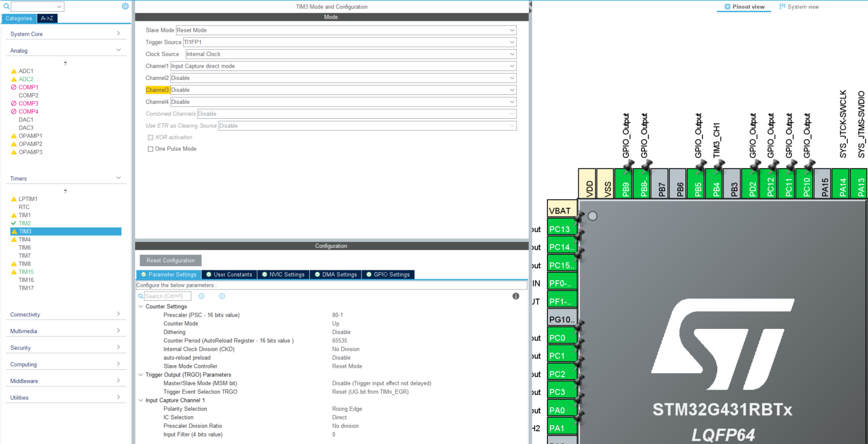Open the Channel1 mode dropdown
The width and height of the screenshot is (868, 444).
pyautogui.click(x=343, y=66)
